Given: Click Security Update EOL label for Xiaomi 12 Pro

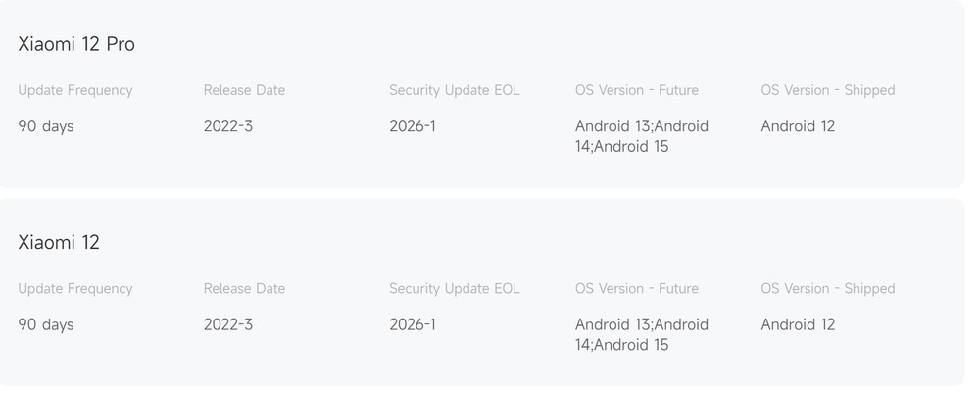Looking at the screenshot, I should [455, 90].
